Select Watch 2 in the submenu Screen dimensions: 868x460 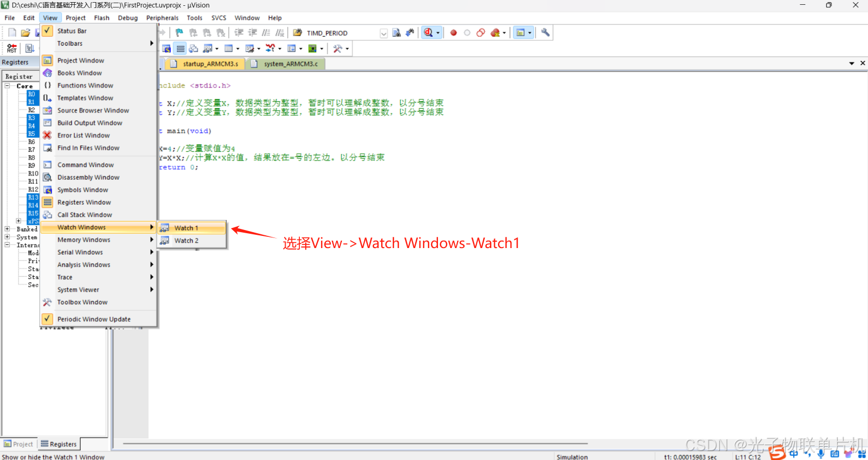click(x=192, y=241)
